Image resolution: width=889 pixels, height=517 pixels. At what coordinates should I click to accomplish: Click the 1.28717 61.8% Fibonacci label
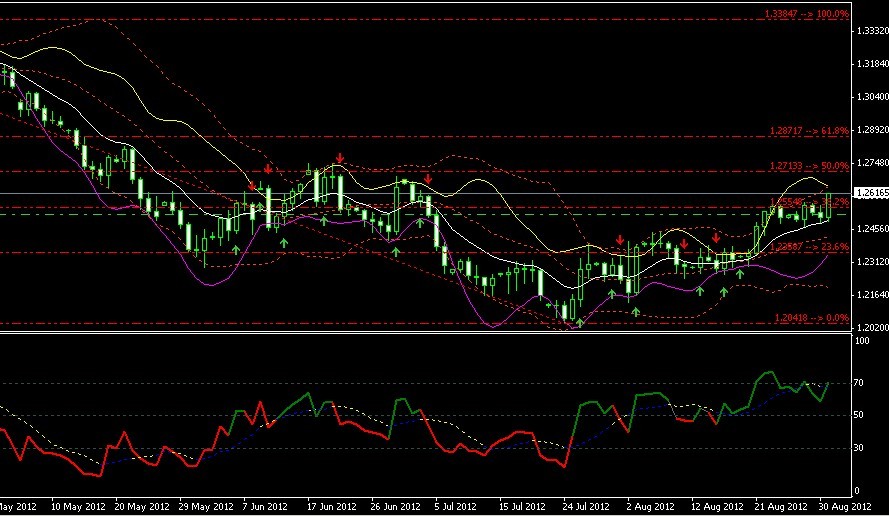click(x=809, y=131)
